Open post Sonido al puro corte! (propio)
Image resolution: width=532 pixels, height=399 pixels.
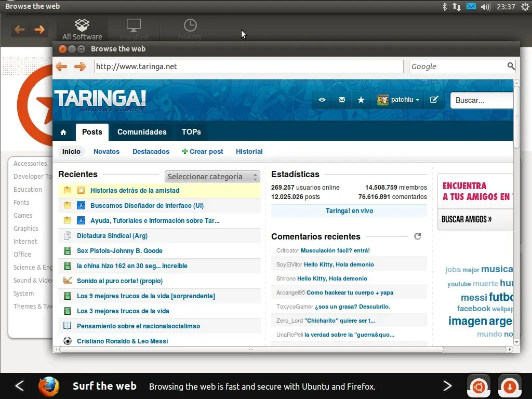coord(120,281)
